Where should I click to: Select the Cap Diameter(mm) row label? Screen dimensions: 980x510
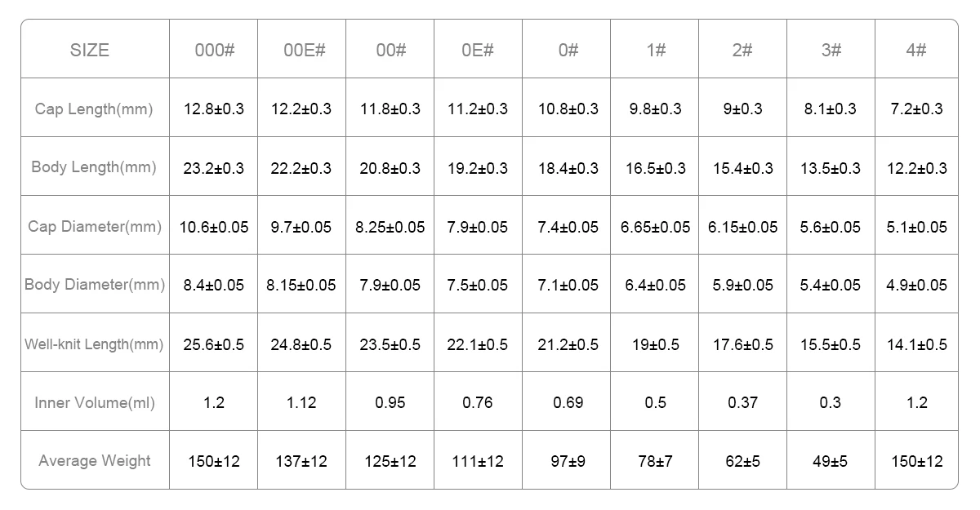coord(95,226)
